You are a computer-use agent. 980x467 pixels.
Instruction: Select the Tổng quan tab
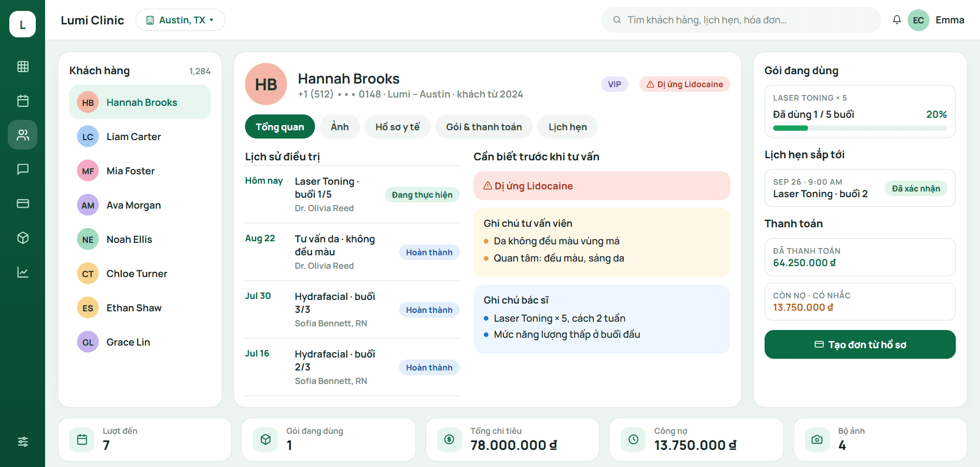pyautogui.click(x=280, y=127)
